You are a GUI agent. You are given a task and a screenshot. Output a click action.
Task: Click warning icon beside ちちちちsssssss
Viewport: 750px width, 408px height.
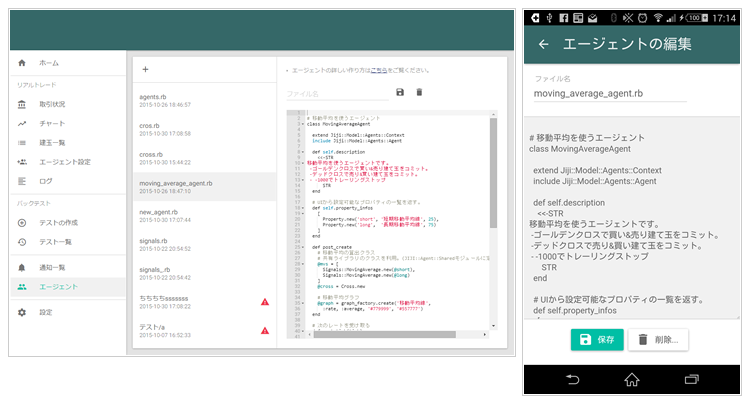(265, 302)
